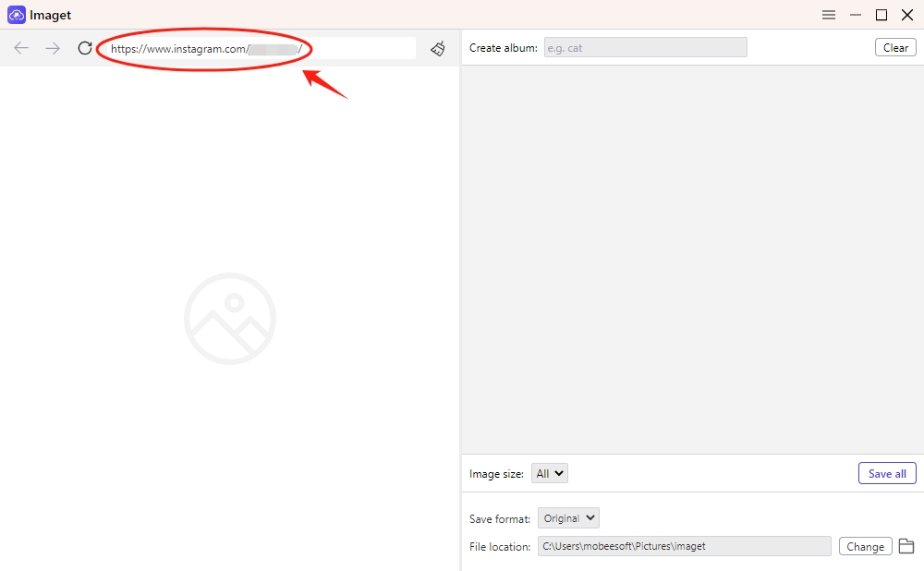Viewport: 924px width, 571px height.
Task: Clear the collected image list
Action: pos(895,48)
